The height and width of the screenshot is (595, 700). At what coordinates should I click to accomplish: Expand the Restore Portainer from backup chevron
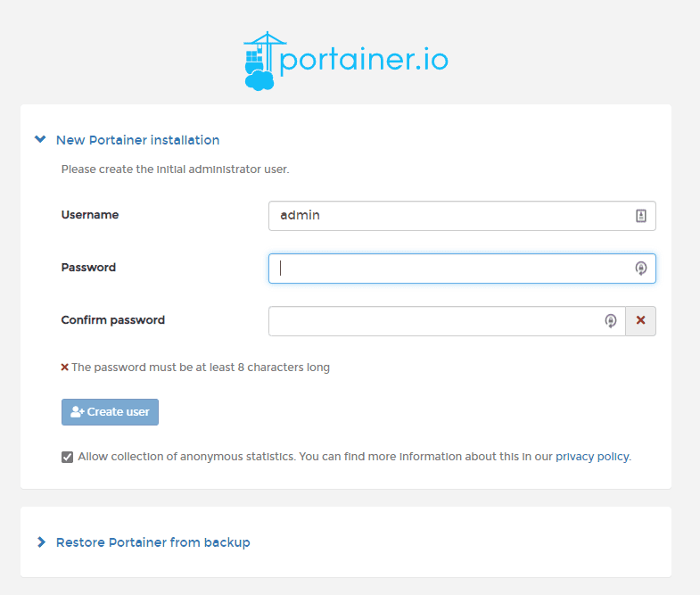(x=41, y=542)
